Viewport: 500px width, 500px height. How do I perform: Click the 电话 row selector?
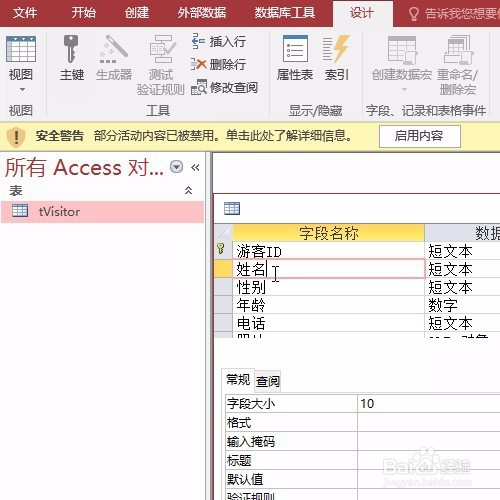tap(223, 323)
